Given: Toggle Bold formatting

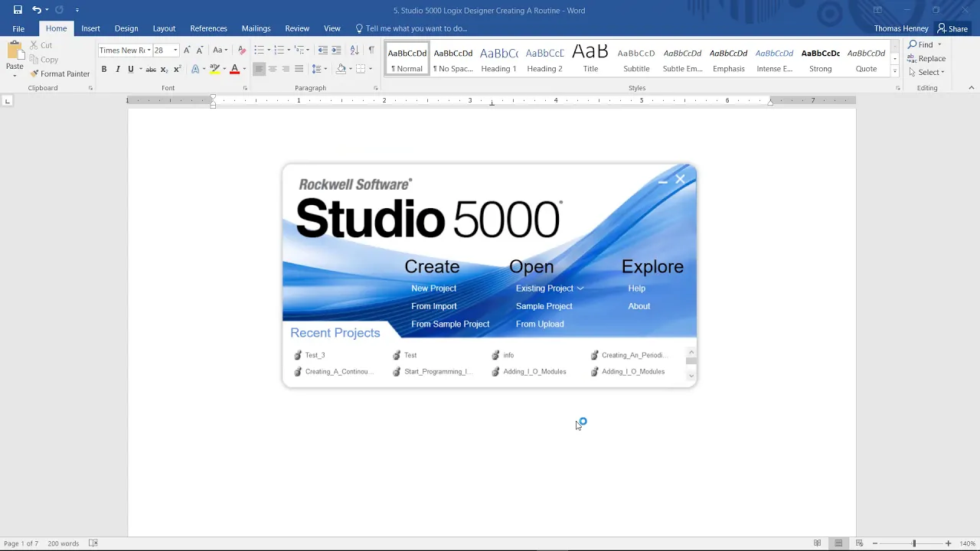Looking at the screenshot, I should (x=104, y=70).
